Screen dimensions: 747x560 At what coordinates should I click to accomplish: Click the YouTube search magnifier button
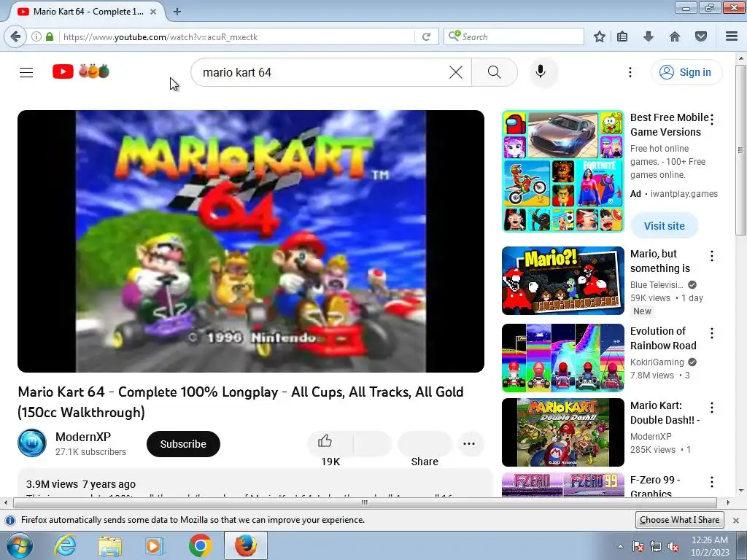pyautogui.click(x=495, y=72)
